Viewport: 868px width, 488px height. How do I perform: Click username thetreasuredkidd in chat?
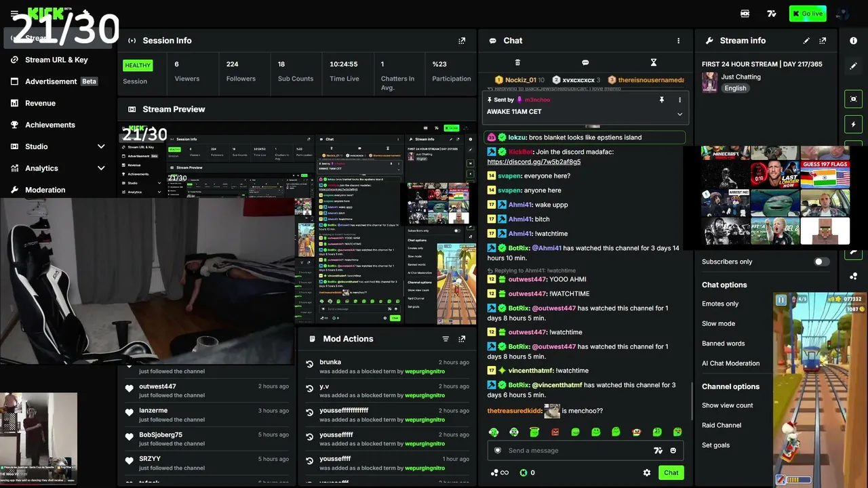[x=515, y=411]
